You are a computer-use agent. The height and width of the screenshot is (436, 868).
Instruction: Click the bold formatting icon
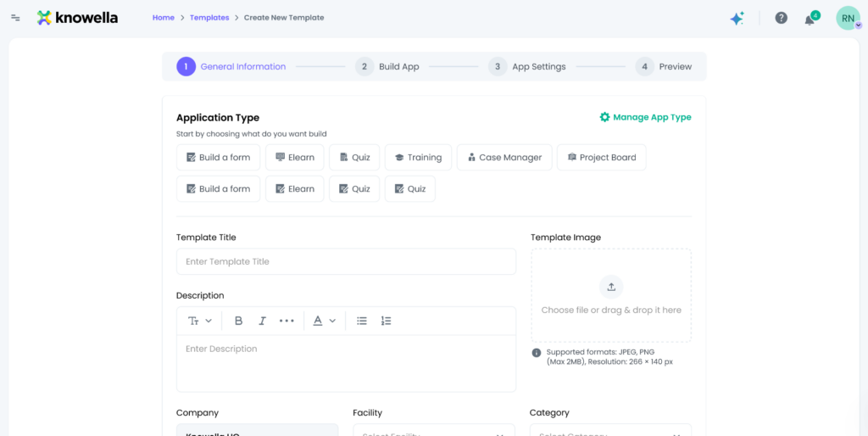(x=238, y=321)
